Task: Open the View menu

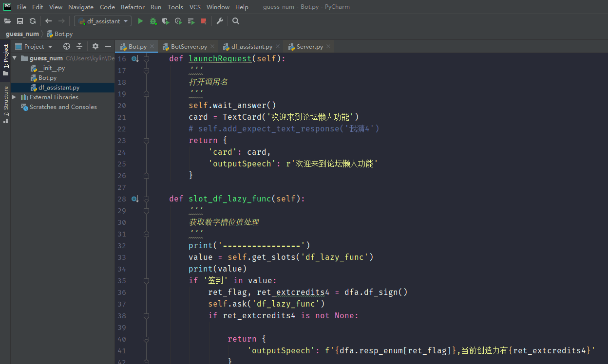Action: pos(56,7)
